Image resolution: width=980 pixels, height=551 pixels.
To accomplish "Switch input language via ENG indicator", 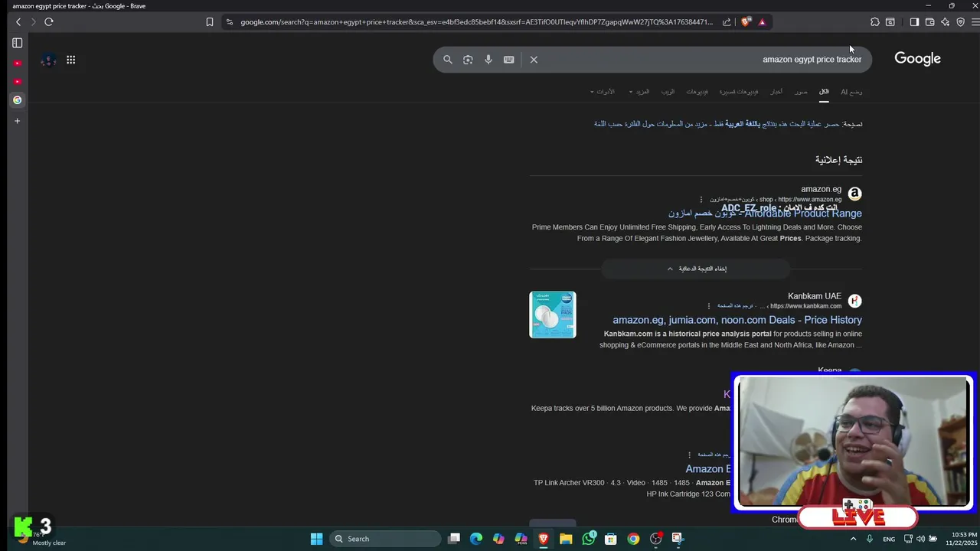I will click(x=889, y=539).
